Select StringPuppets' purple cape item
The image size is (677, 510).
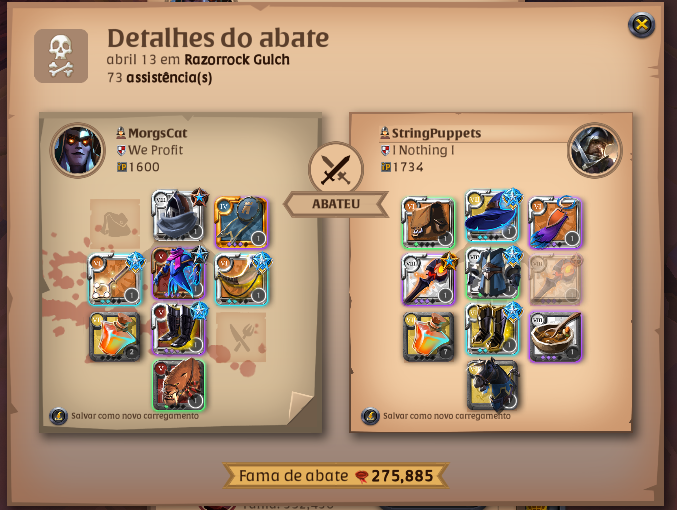[555, 223]
